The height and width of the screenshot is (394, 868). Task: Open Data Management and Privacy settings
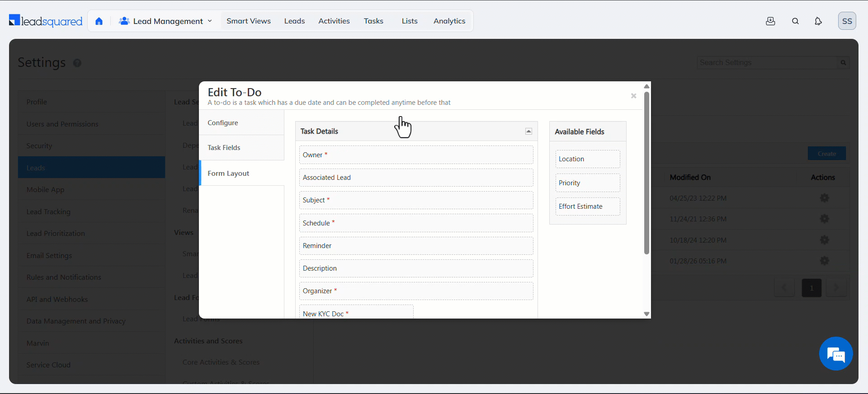[91, 321]
